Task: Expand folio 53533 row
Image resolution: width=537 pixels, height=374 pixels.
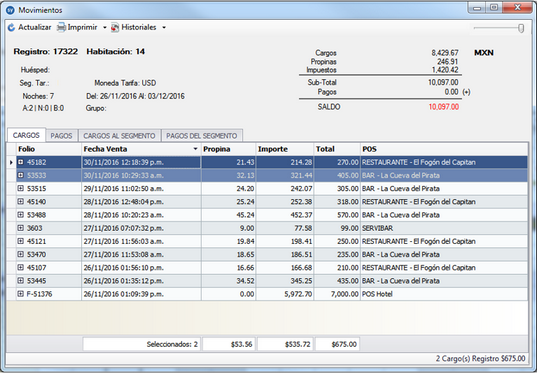Action: [21, 175]
